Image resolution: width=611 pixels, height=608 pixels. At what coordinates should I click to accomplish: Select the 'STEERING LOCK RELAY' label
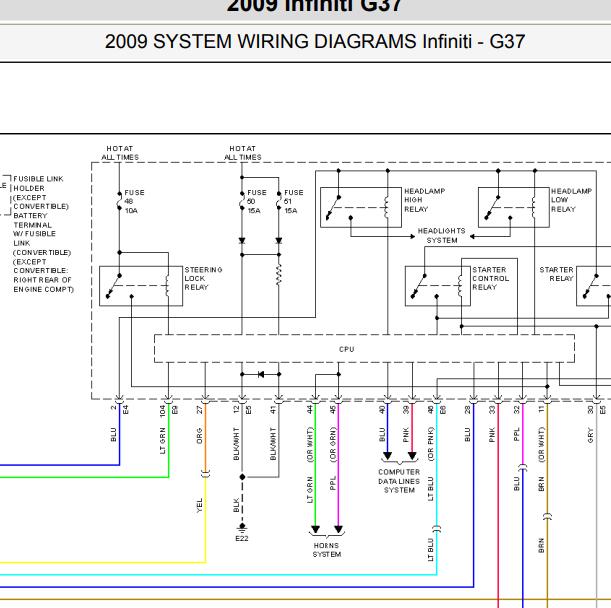pyautogui.click(x=203, y=278)
